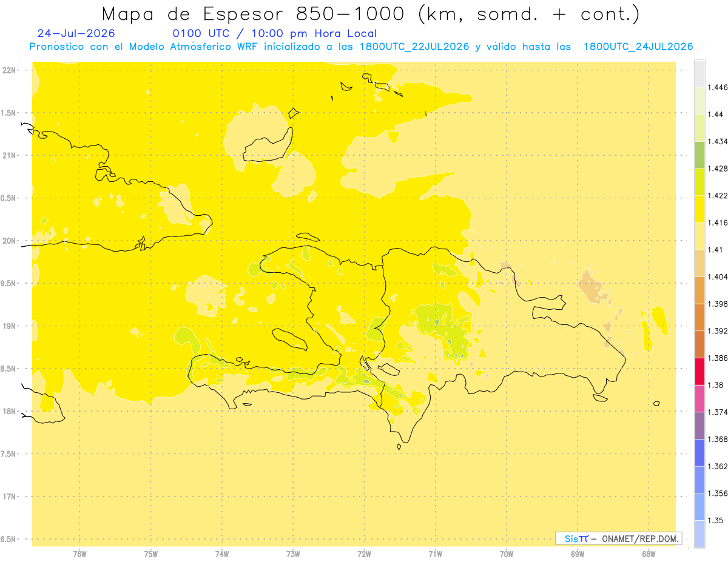Click the legend value 1.422
Screen dimensions: 728x562
[718, 196]
